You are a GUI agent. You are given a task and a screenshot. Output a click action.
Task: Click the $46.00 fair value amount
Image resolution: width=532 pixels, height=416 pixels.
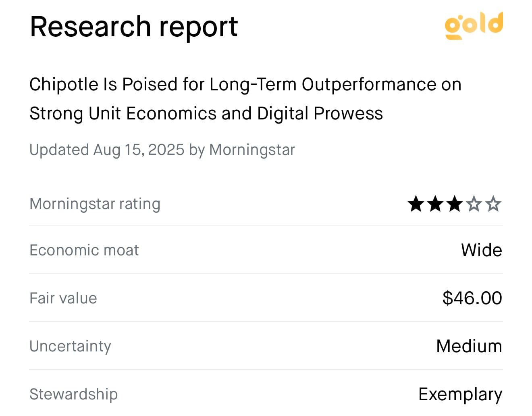click(x=472, y=298)
